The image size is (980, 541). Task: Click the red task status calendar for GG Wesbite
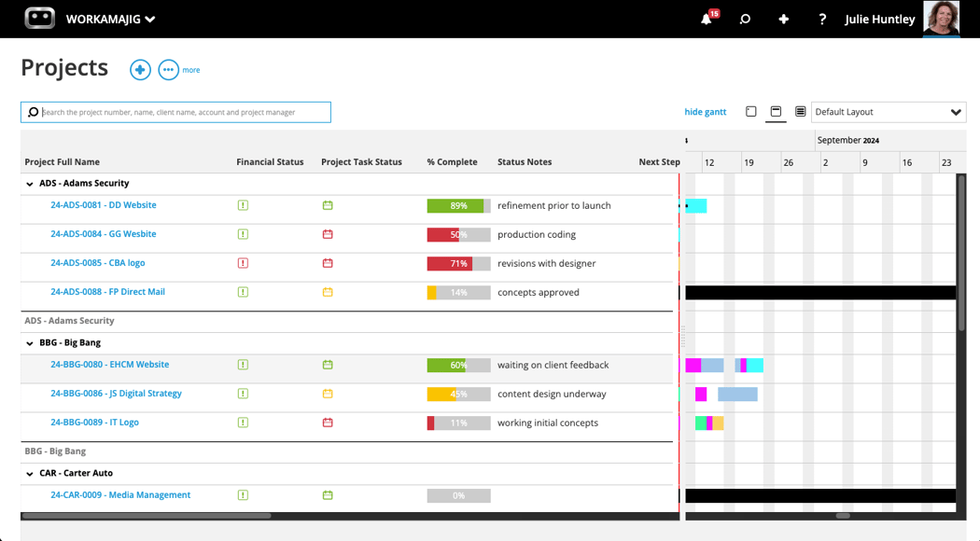click(x=327, y=234)
